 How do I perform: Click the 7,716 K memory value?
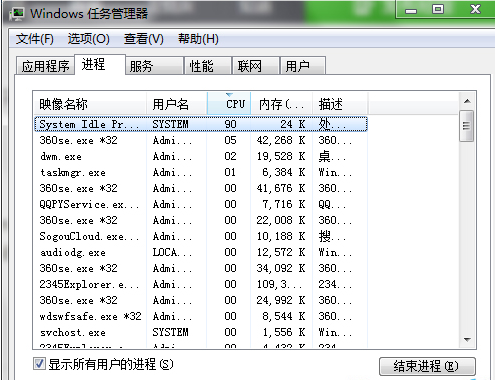click(284, 204)
